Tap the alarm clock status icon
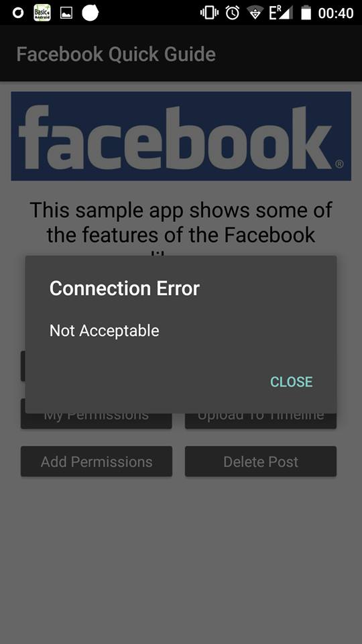 233,13
